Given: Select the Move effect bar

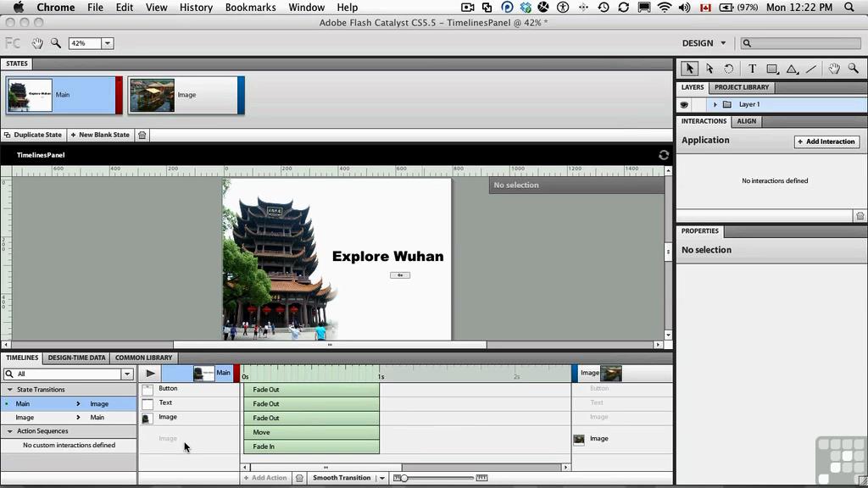Looking at the screenshot, I should (312, 433).
